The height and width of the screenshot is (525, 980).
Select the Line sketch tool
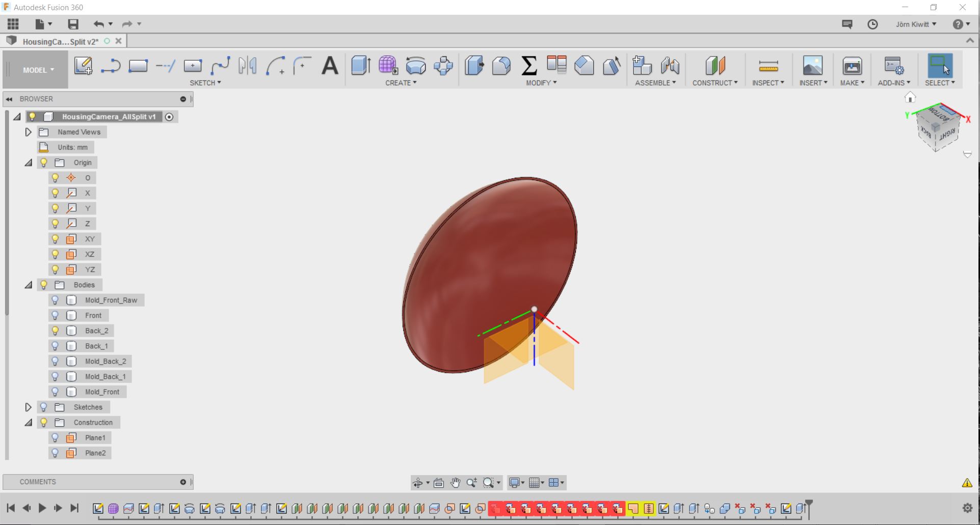(111, 66)
